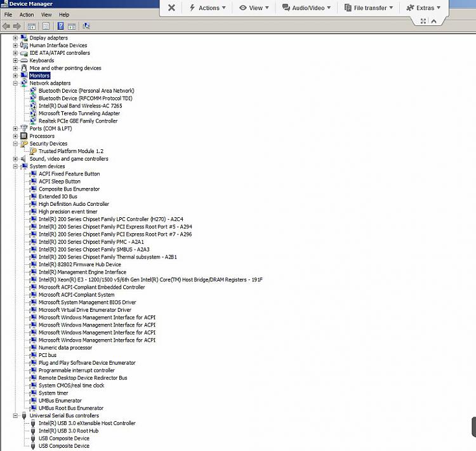Viewport: 476px width, 451px height.
Task: Open the Extras dropdown
Action: point(423,8)
